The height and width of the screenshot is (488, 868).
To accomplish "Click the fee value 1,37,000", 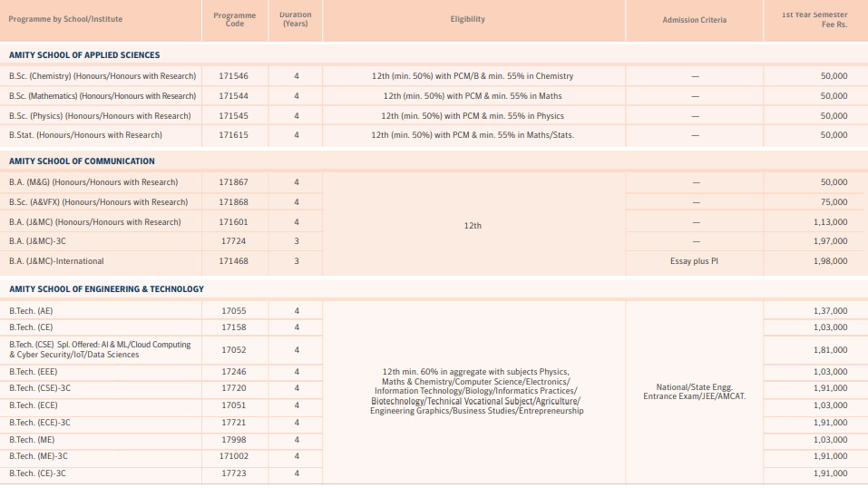I will (x=830, y=311).
